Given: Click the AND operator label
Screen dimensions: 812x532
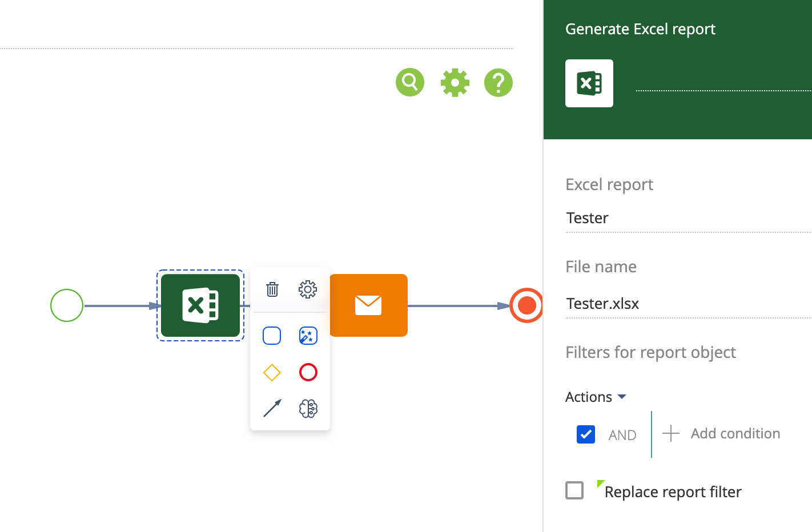Looking at the screenshot, I should click(x=622, y=435).
